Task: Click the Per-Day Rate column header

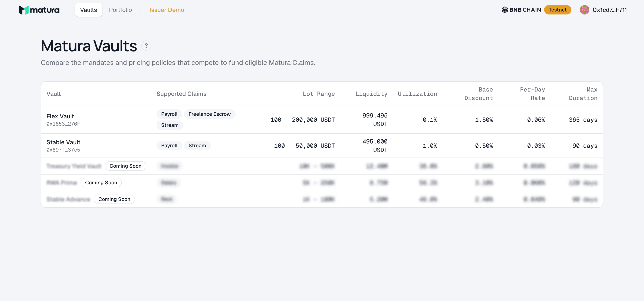Action: tap(532, 94)
